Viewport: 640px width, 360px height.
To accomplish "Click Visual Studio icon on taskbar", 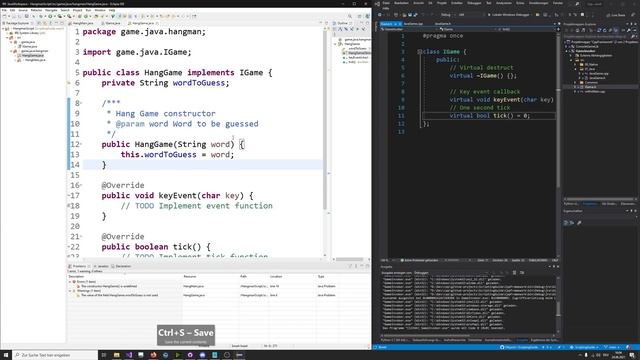I will [129, 355].
